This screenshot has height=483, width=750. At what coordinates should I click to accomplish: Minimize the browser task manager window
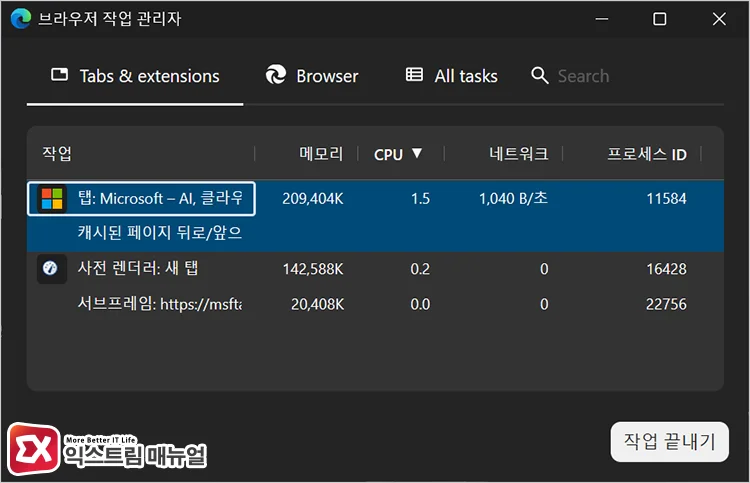click(602, 19)
